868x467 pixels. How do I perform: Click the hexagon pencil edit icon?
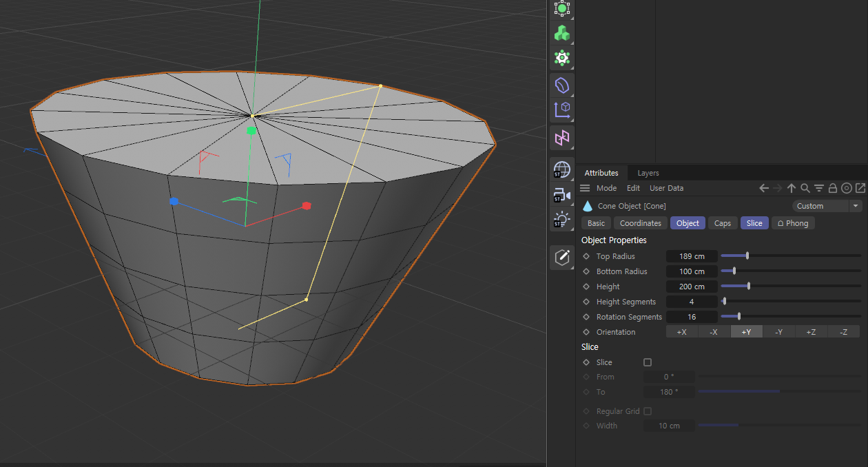click(562, 257)
